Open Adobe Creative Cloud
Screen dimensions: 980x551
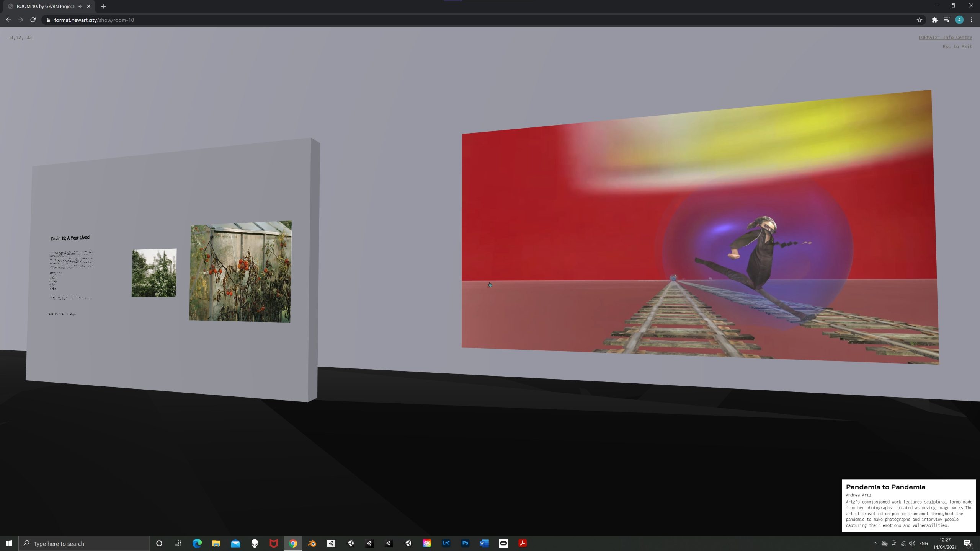[427, 543]
